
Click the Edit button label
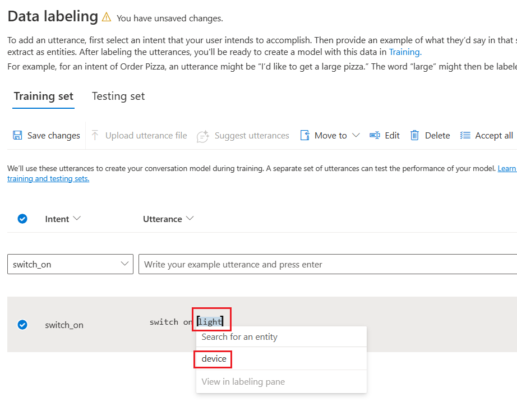click(x=392, y=136)
